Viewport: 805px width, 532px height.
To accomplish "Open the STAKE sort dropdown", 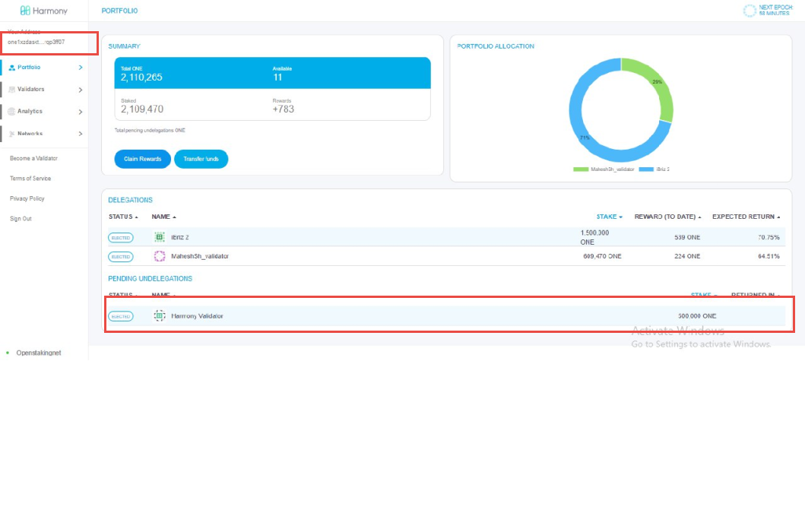I will pos(608,217).
